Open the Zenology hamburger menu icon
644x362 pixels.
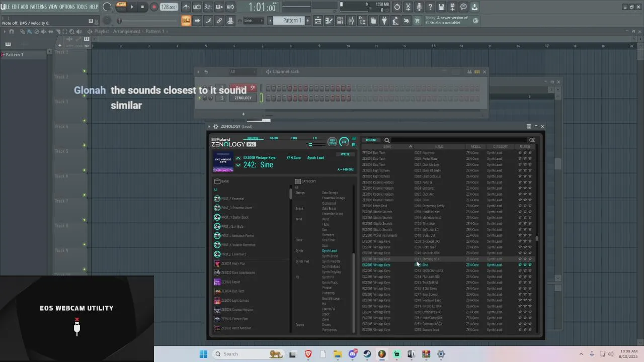tap(353, 138)
